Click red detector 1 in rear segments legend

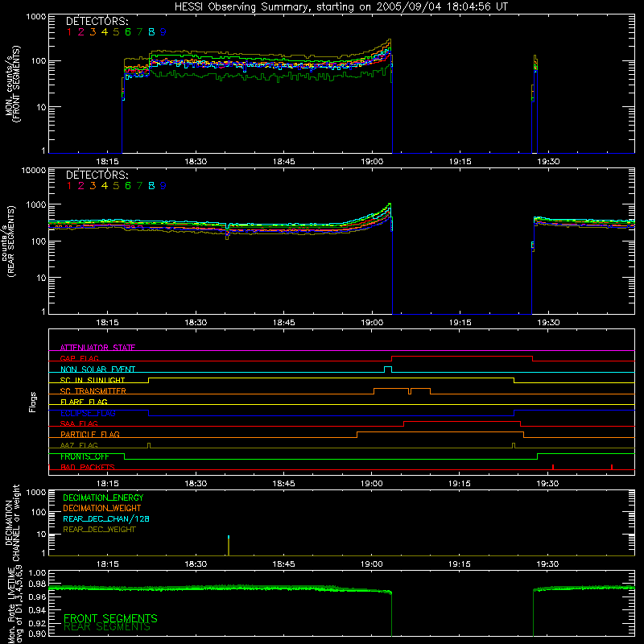tap(69, 186)
